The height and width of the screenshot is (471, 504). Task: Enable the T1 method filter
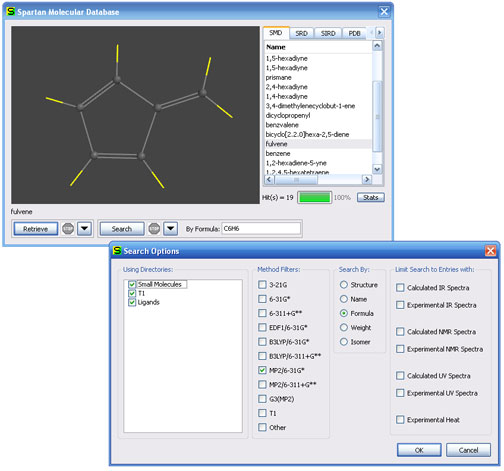(x=262, y=413)
